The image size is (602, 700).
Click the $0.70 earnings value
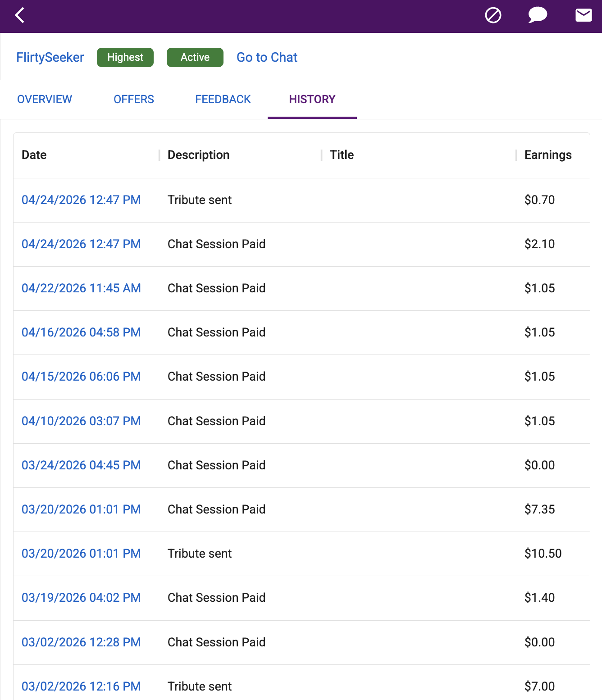coord(539,200)
